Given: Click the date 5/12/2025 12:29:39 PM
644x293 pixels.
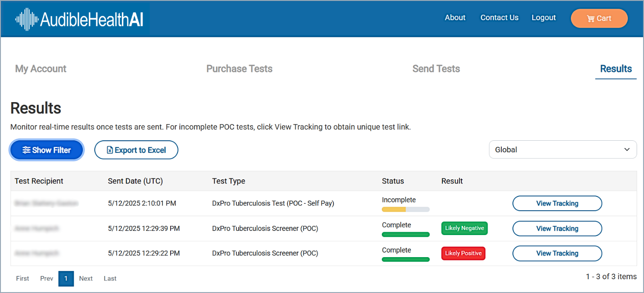Looking at the screenshot, I should (x=144, y=229).
